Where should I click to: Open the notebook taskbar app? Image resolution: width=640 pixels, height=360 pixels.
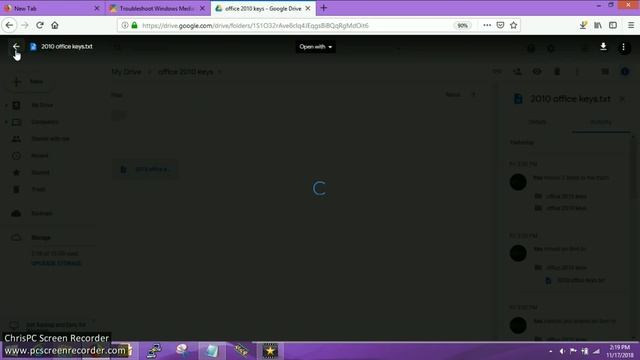coord(212,351)
